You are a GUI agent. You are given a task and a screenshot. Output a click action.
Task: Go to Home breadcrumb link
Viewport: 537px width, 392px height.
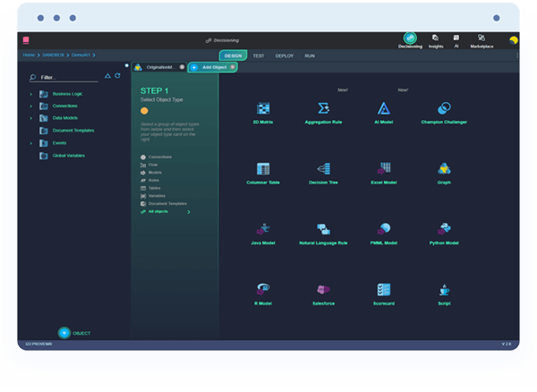click(29, 55)
